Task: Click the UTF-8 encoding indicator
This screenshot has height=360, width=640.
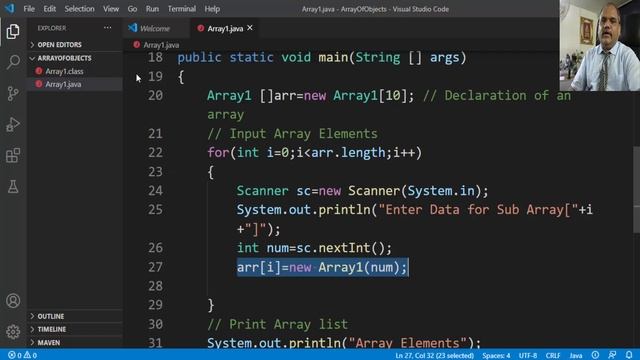Action: coord(528,355)
